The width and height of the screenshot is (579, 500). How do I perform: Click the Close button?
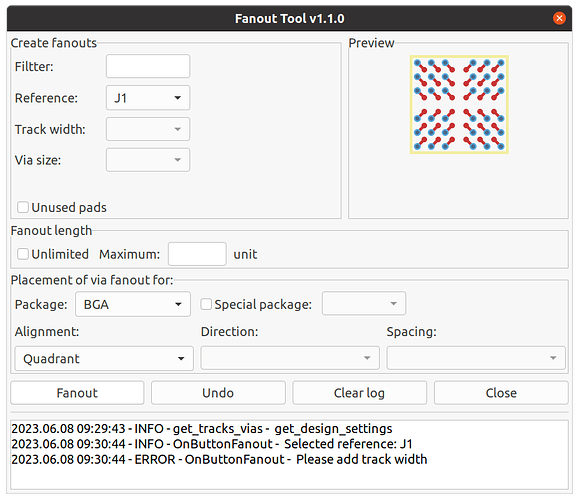pyautogui.click(x=501, y=393)
